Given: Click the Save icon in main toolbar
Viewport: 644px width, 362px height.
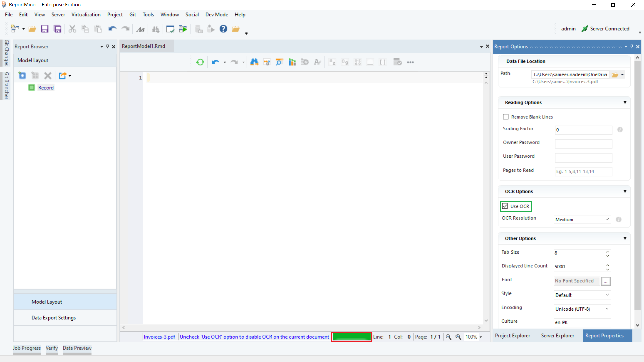Looking at the screenshot, I should pyautogui.click(x=45, y=29).
